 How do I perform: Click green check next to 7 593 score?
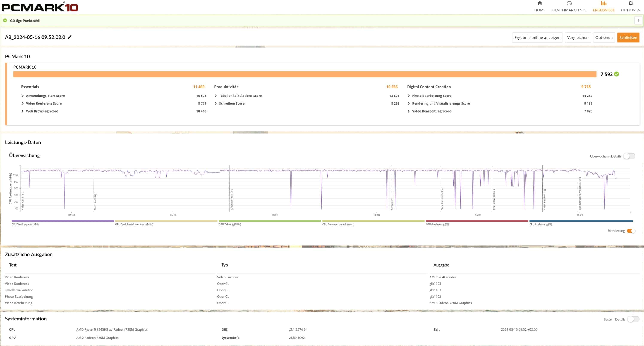click(617, 74)
